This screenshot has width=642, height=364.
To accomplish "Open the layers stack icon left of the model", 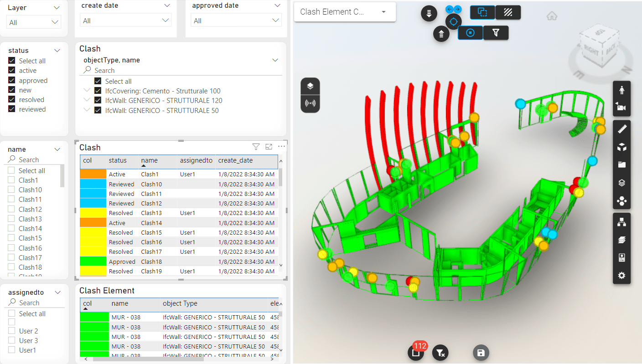I will (x=310, y=86).
